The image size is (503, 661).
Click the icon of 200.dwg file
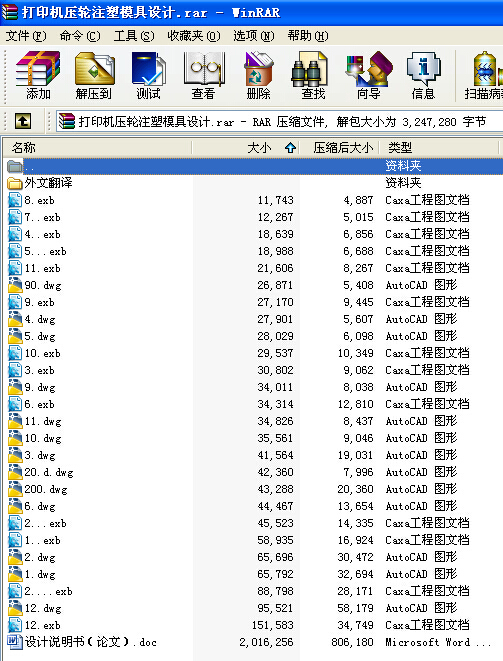tap(15, 489)
